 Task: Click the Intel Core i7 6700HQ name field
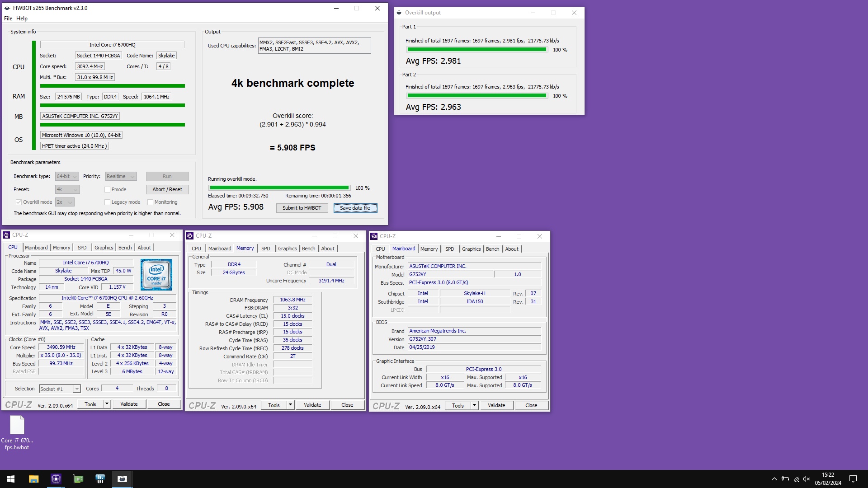112,45
